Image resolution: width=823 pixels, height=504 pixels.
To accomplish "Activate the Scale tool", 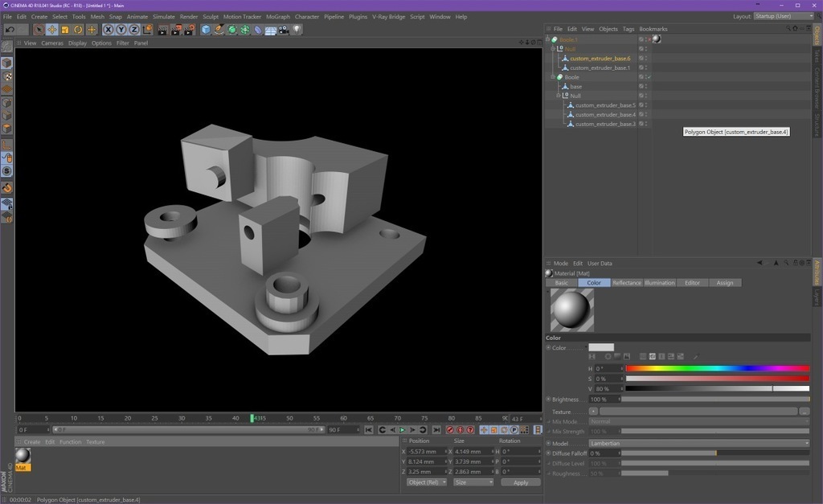I will coord(64,30).
